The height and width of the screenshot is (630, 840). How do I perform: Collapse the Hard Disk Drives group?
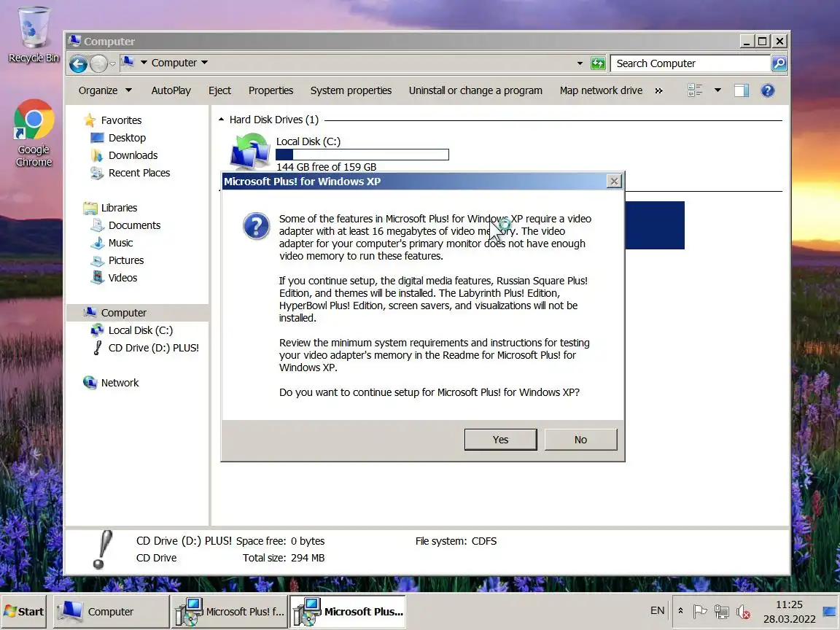click(x=221, y=120)
